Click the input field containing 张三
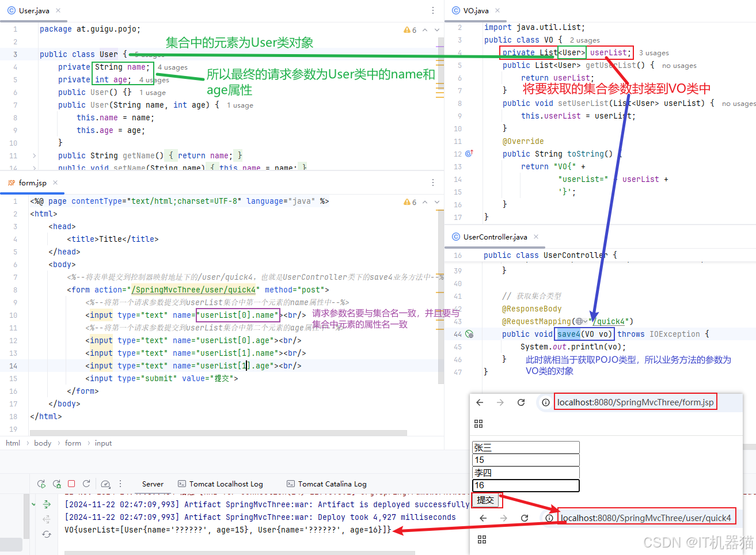 [x=526, y=447]
